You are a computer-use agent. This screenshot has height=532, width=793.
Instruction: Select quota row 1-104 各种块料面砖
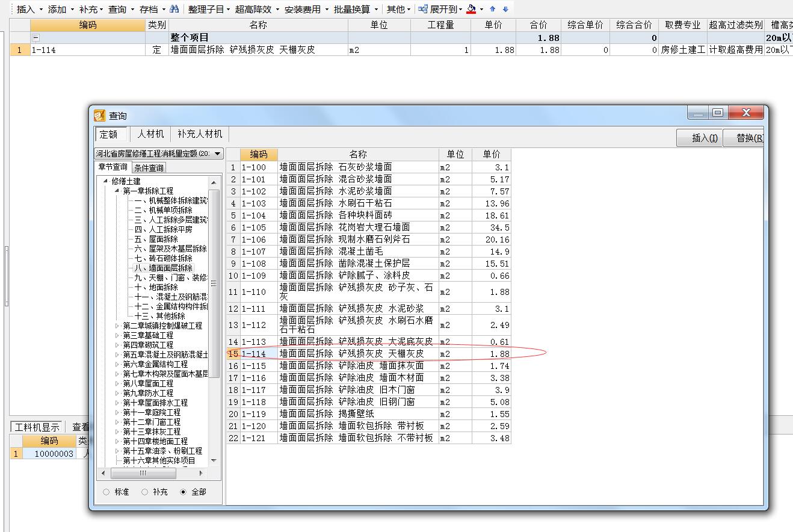[369, 215]
